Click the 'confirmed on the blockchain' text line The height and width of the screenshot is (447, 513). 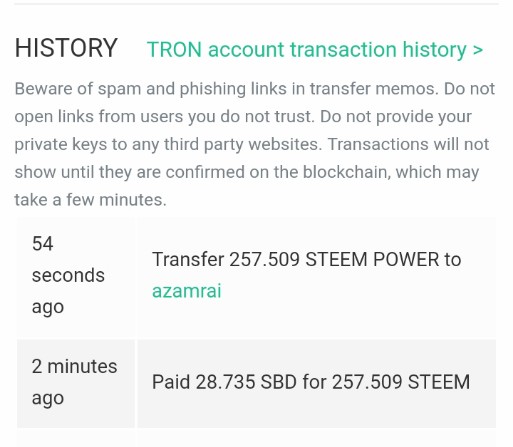(x=247, y=172)
